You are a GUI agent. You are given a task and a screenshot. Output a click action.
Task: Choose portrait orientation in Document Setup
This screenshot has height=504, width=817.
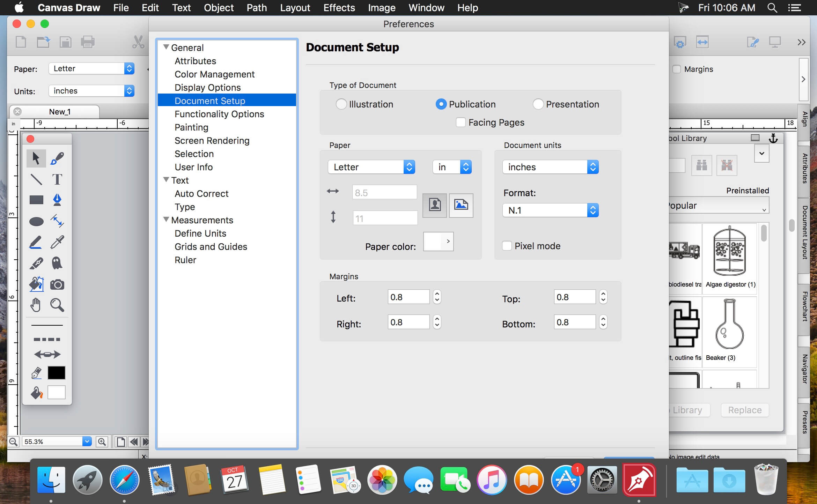(x=434, y=206)
